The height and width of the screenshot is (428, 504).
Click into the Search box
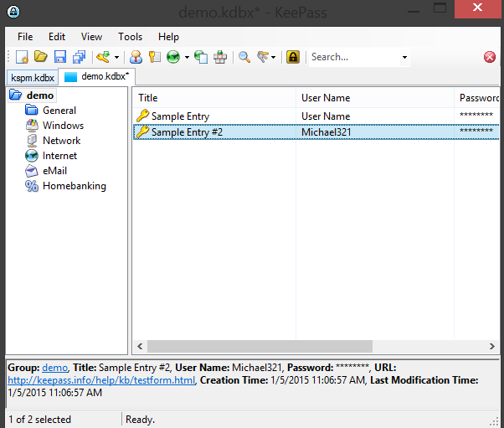point(353,57)
